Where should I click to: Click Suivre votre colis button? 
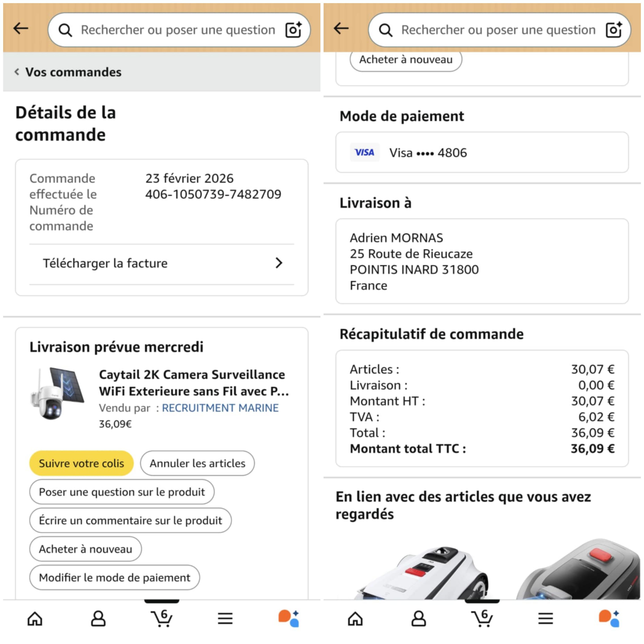(81, 463)
